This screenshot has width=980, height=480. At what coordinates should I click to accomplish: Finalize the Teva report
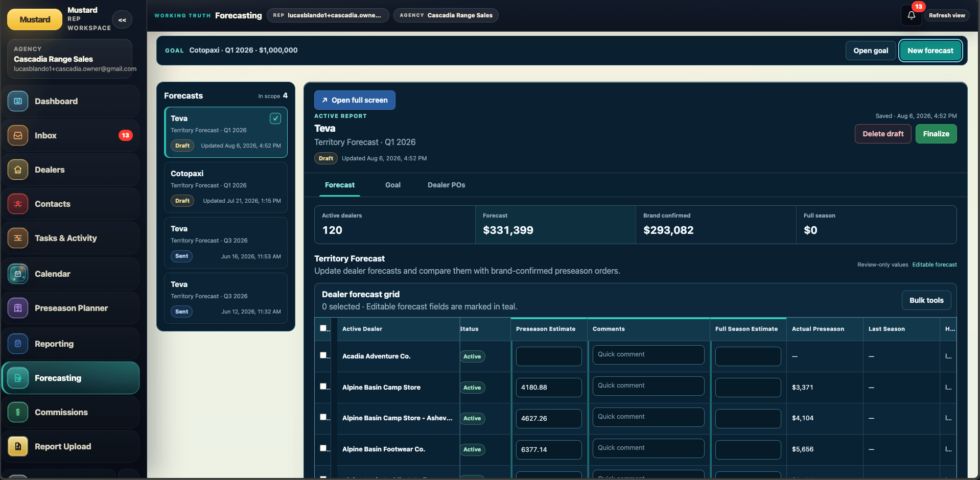(x=936, y=134)
